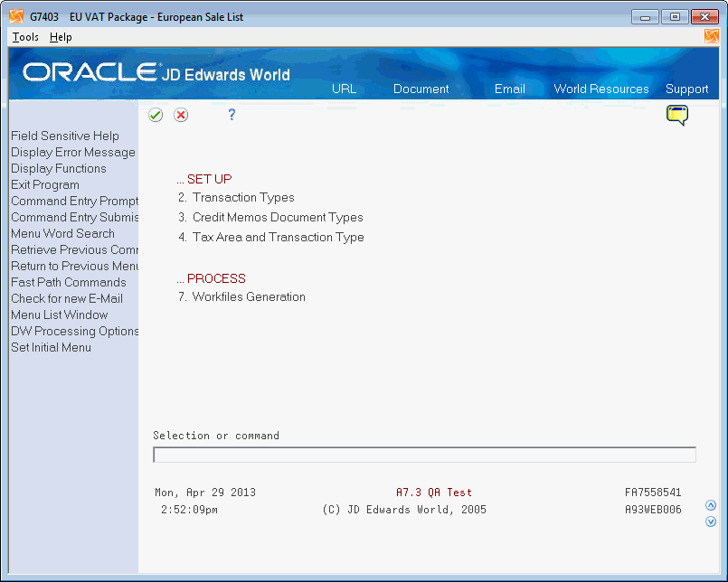Click the time 2:52:09pm
728x582 pixels.
[189, 510]
